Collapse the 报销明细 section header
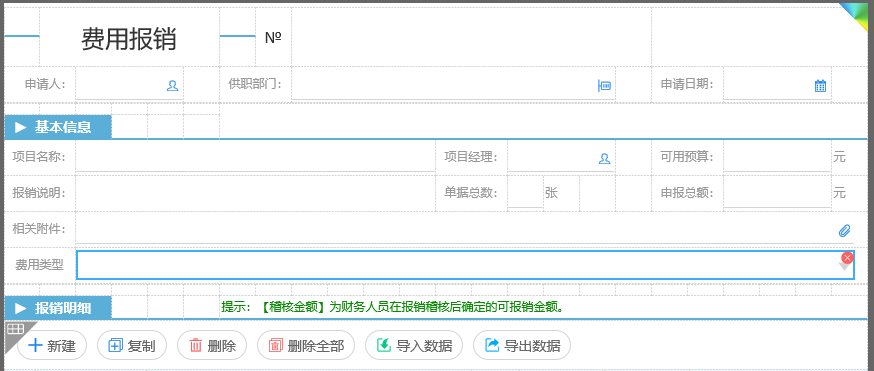Image resolution: width=874 pixels, height=371 pixels. [x=58, y=307]
